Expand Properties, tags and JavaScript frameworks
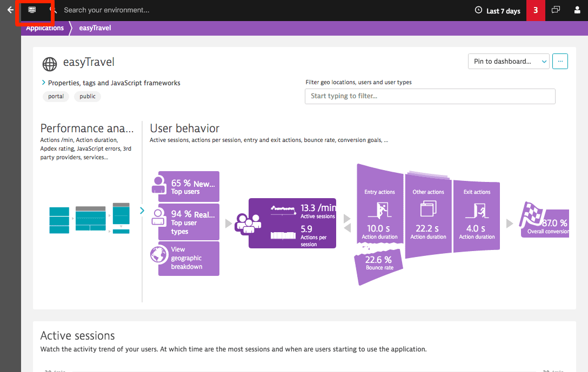588x372 pixels. tap(111, 83)
